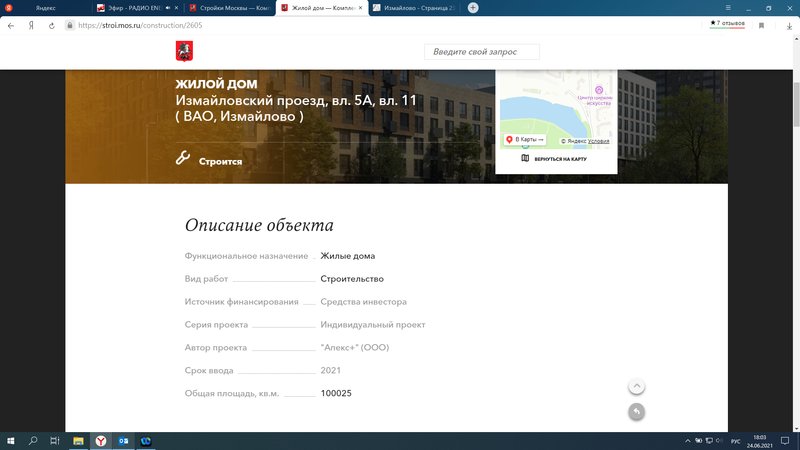Close the Эфир РАДИО ENERGY tab
800x450 pixels.
coord(177,8)
